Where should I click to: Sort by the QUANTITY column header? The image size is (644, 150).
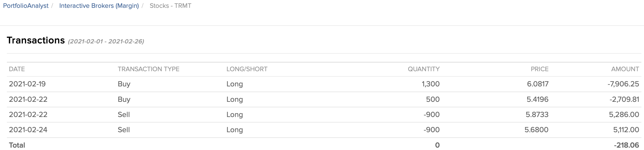(423, 69)
